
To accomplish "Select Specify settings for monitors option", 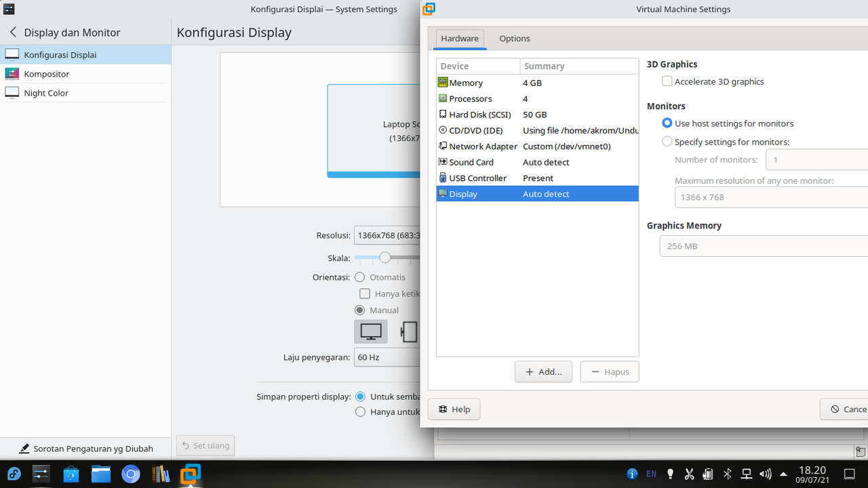I will coord(667,142).
